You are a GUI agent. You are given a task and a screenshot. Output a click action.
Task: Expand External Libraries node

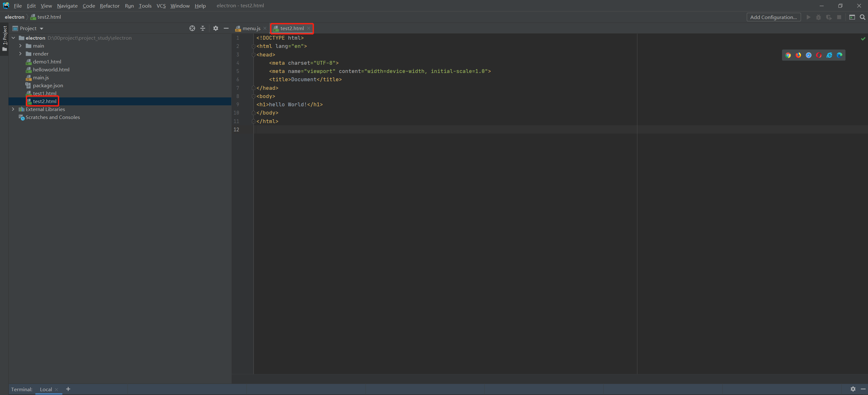click(x=13, y=109)
